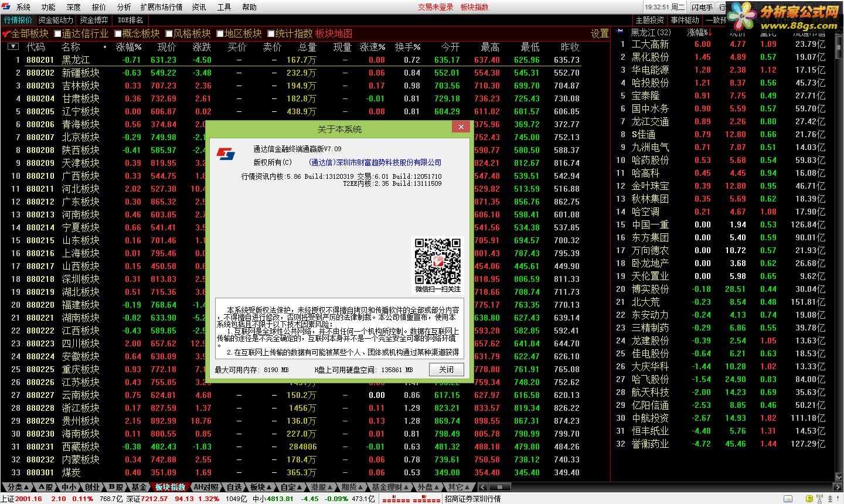This screenshot has width=844, height=504.
Task: Expand the 板块 bottom tab menu
Action: (x=260, y=487)
